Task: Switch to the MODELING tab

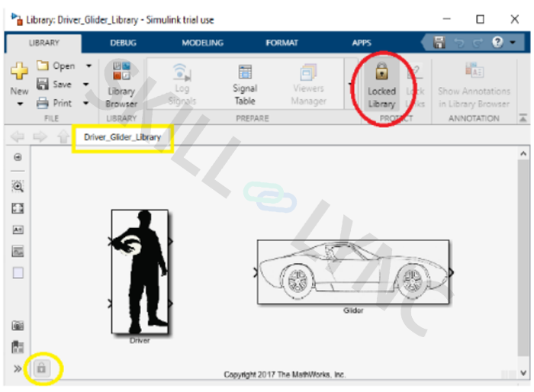Action: tap(203, 43)
